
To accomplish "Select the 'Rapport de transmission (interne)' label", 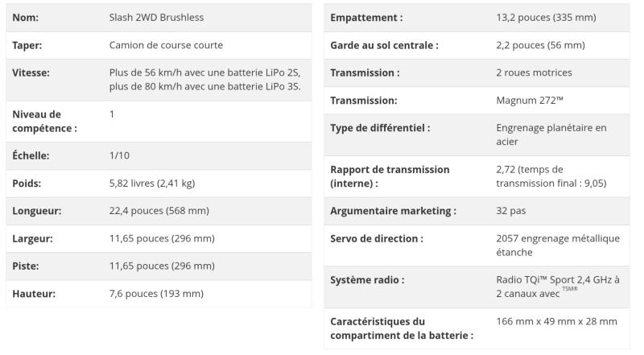I will click(390, 176).
